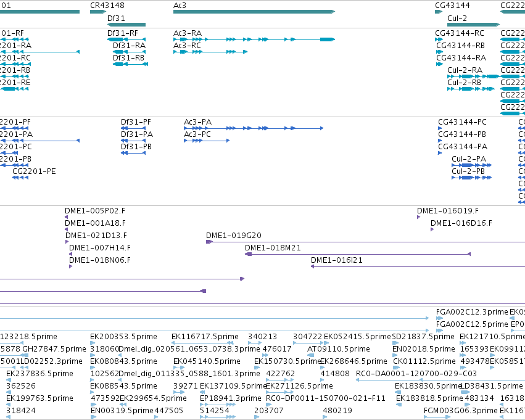525x420 pixels.
Task: Click BAC clone DME1-019G20
Action: (366, 242)
